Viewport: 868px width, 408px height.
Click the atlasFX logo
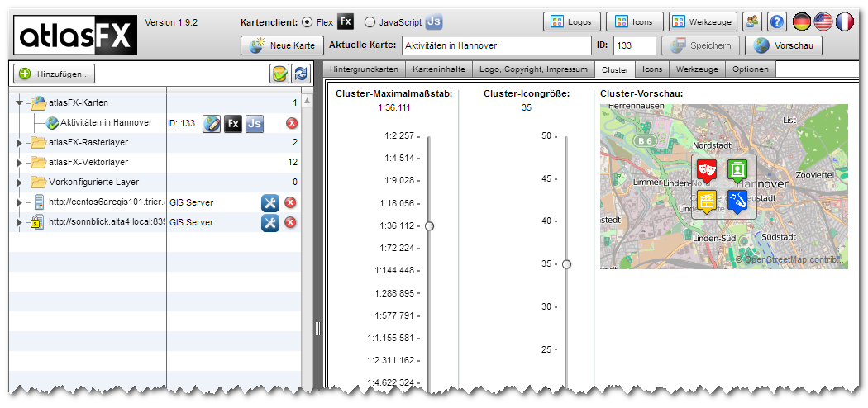74,35
